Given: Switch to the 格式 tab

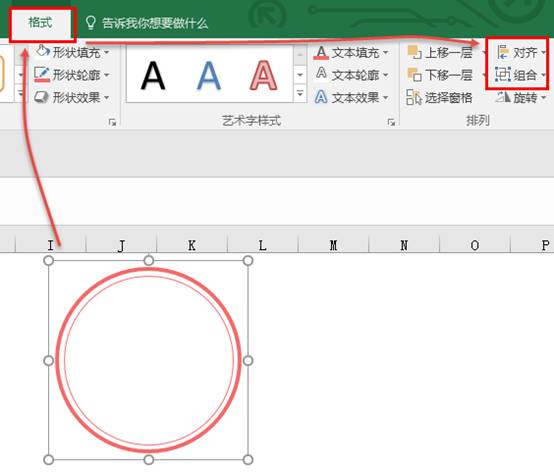Looking at the screenshot, I should click(x=40, y=23).
